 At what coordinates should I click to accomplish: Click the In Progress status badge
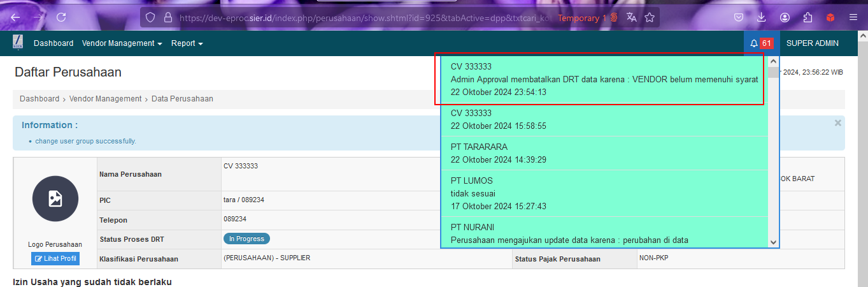point(246,239)
